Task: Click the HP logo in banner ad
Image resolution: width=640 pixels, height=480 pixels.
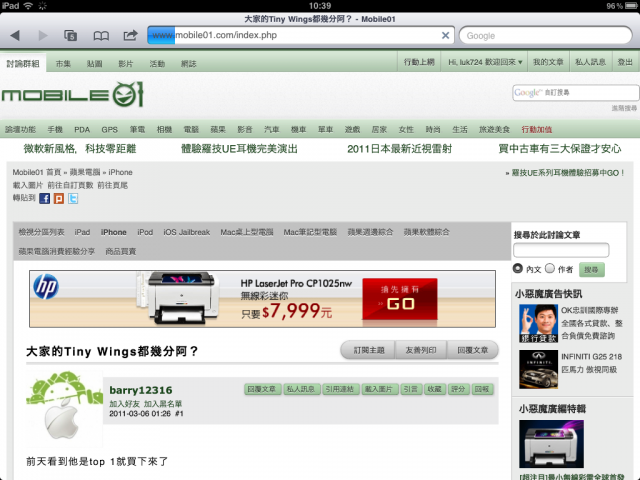Action: (46, 287)
